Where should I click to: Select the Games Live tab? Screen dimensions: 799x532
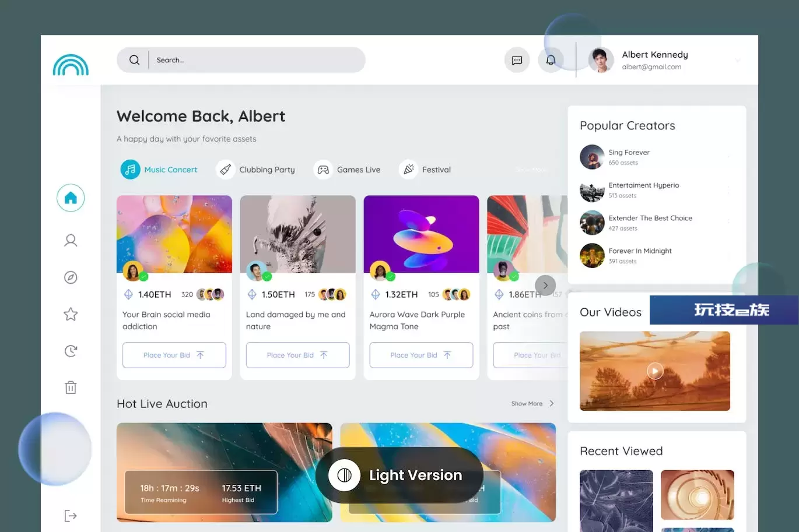pos(347,170)
